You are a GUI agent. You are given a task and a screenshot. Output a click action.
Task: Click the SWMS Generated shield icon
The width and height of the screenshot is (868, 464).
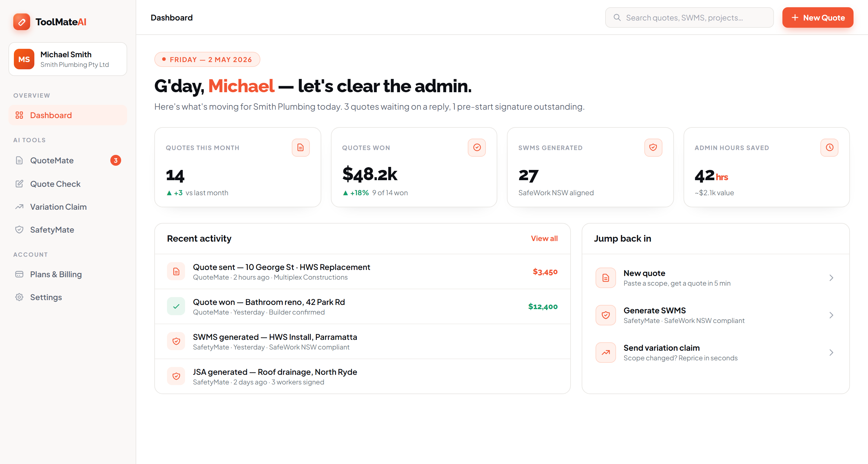click(x=653, y=148)
